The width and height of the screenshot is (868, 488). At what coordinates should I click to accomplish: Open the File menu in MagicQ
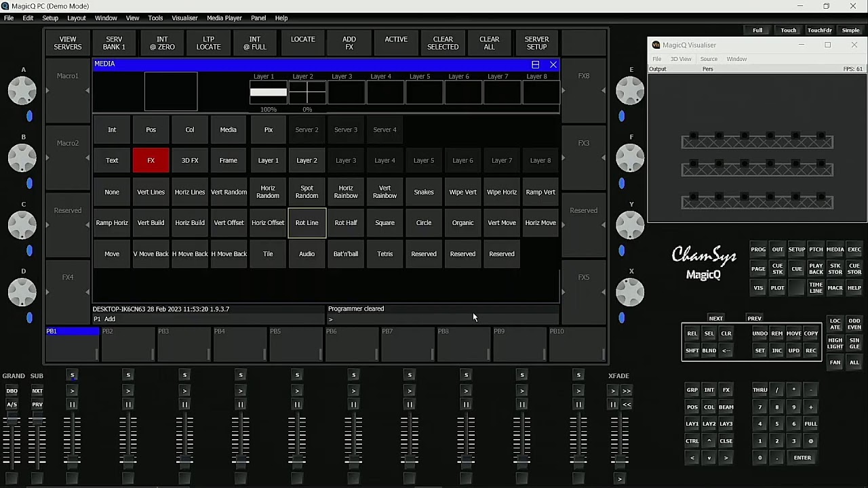[x=9, y=18]
